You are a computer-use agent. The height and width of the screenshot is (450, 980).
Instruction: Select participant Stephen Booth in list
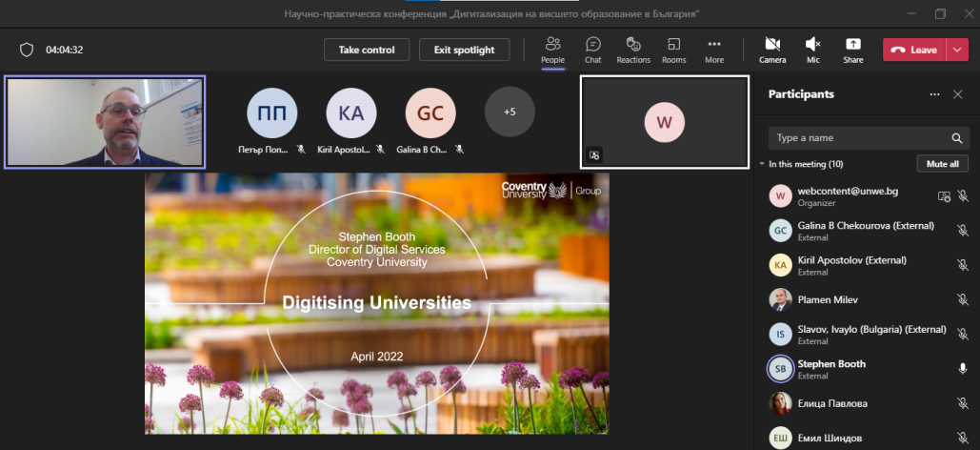pyautogui.click(x=867, y=369)
